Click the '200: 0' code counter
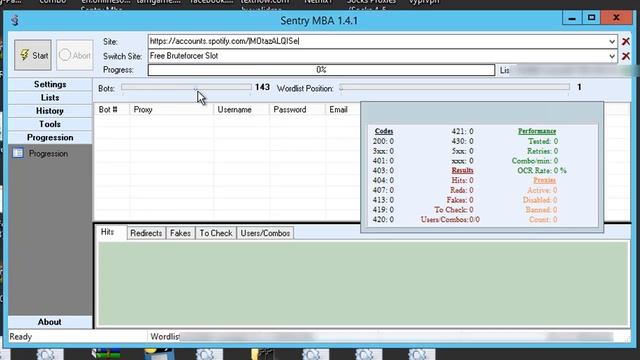The width and height of the screenshot is (640, 360). point(383,141)
